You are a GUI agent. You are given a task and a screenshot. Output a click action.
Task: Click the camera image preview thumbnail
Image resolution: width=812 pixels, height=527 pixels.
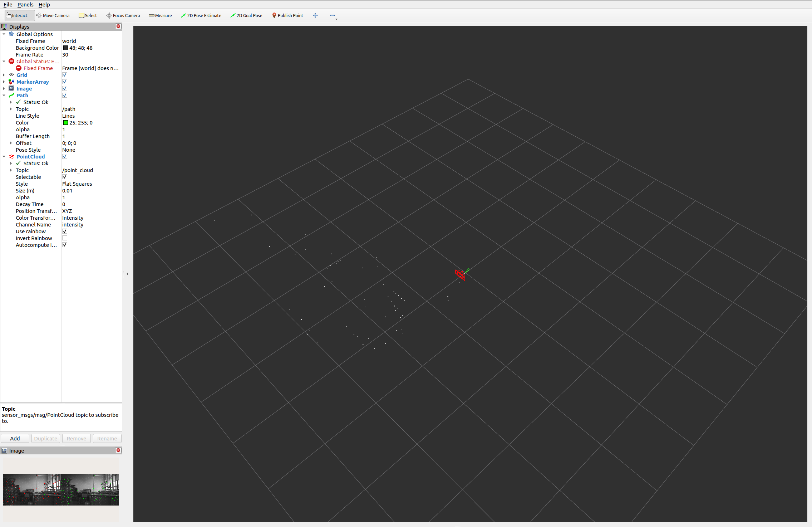coord(61,489)
